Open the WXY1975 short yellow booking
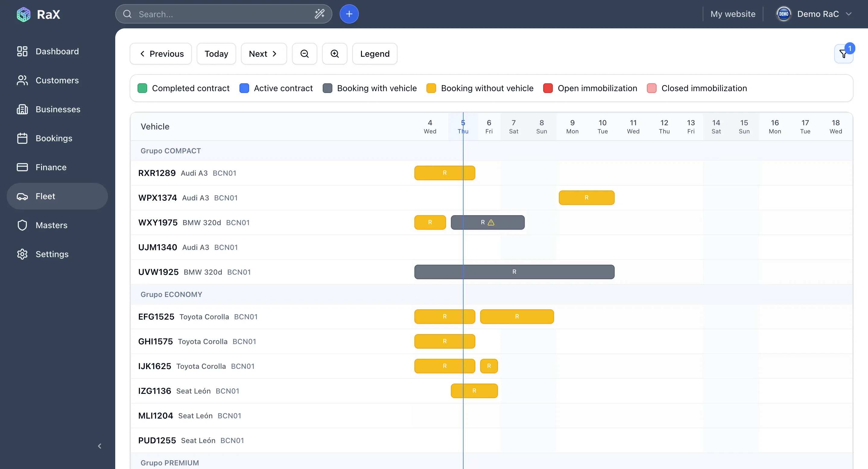The width and height of the screenshot is (868, 469). click(x=430, y=222)
